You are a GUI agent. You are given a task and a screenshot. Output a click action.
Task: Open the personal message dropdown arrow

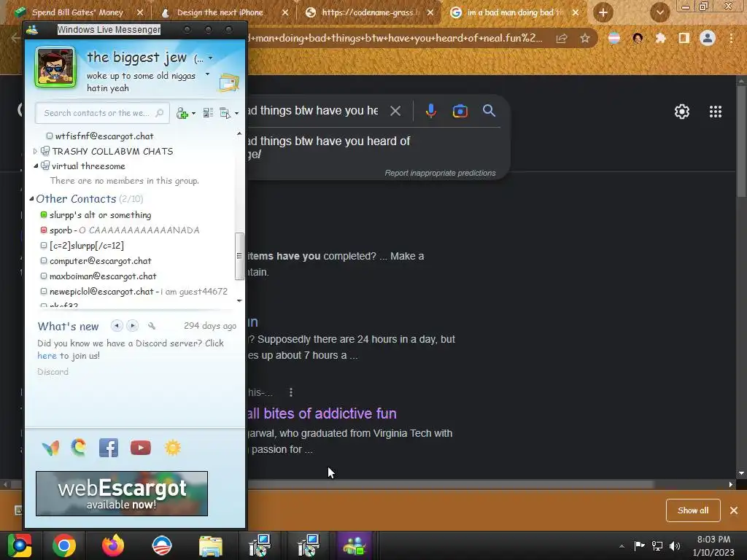(x=207, y=74)
